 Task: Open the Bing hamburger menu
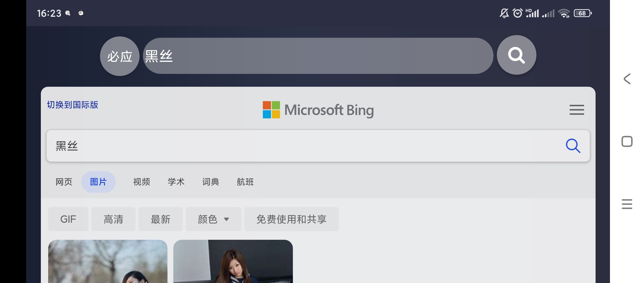tap(577, 110)
